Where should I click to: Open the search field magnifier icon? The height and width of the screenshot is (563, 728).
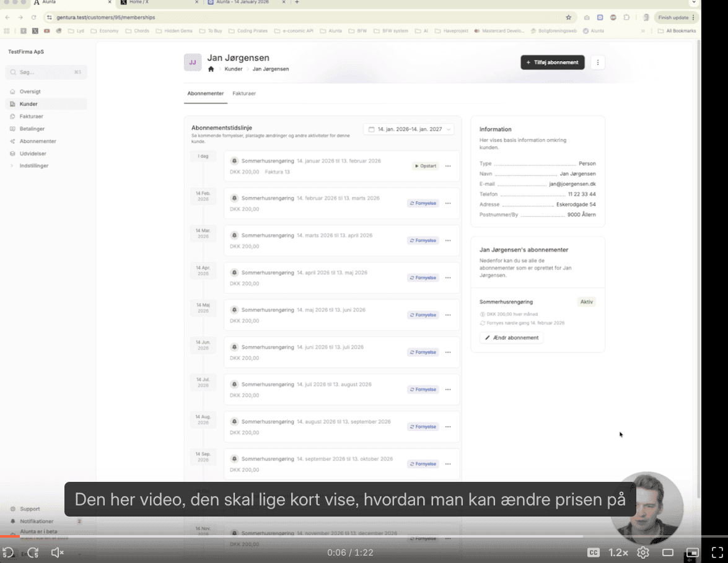14,72
